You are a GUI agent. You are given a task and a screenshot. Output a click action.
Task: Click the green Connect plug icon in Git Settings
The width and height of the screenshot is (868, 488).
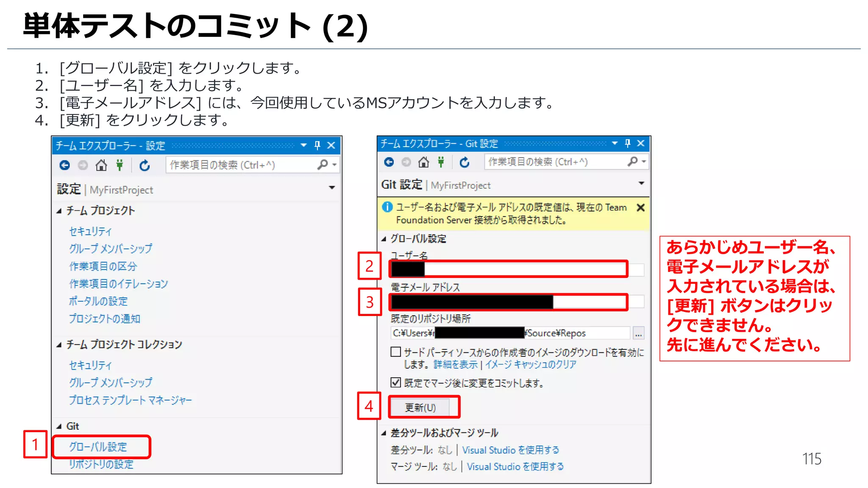click(x=441, y=162)
